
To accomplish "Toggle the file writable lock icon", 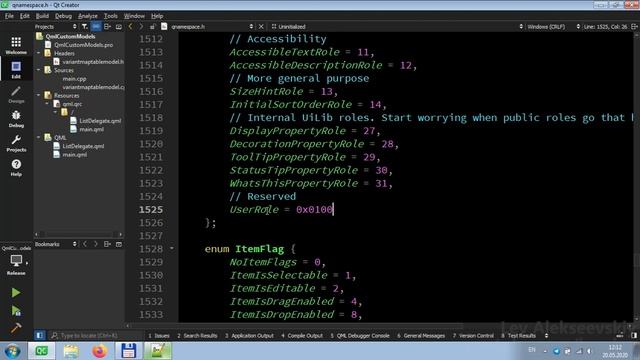I will click(x=152, y=27).
